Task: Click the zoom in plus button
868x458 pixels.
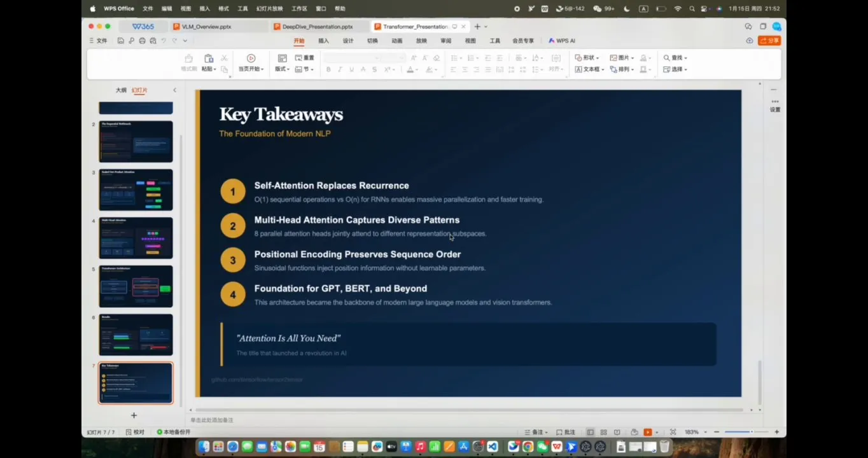Action: pos(776,432)
